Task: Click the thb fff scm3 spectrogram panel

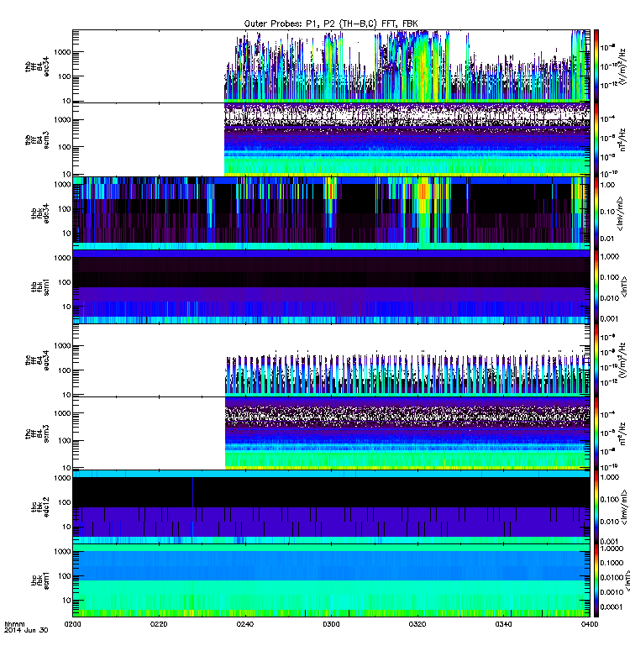Action: coord(331,139)
